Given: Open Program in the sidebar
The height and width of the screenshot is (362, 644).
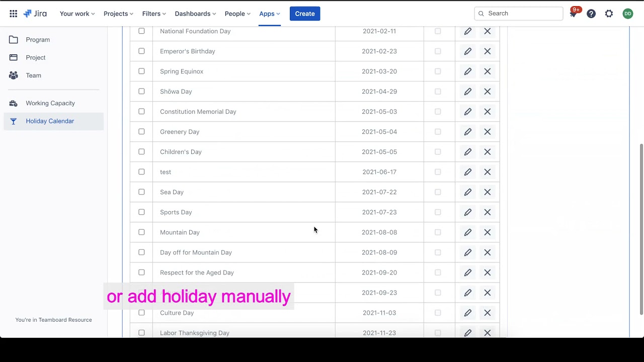Looking at the screenshot, I should [53, 40].
